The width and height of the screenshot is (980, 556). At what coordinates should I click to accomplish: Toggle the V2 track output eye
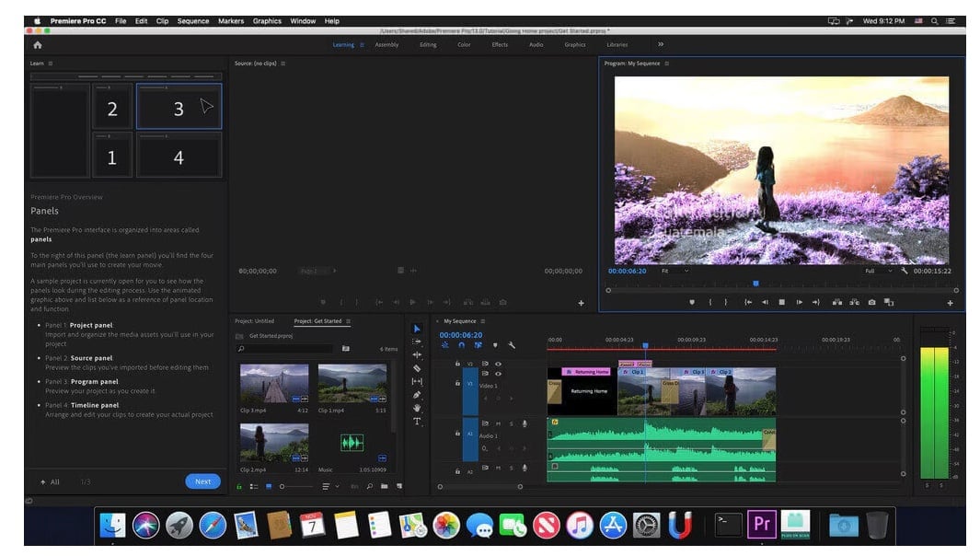pyautogui.click(x=498, y=364)
